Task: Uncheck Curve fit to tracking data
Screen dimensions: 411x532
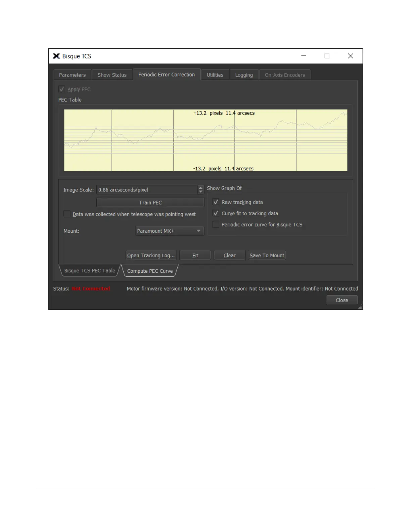Action: [x=216, y=213]
